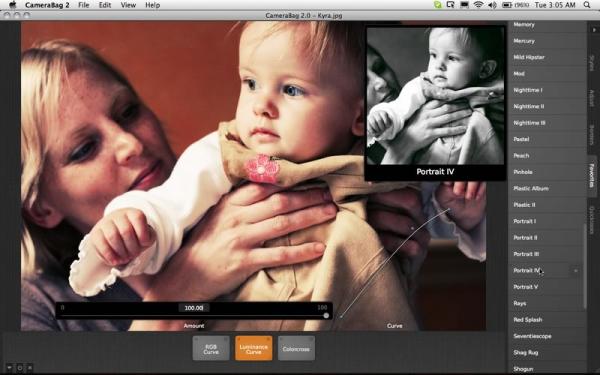
Task: Open the View menu
Action: coord(128,5)
